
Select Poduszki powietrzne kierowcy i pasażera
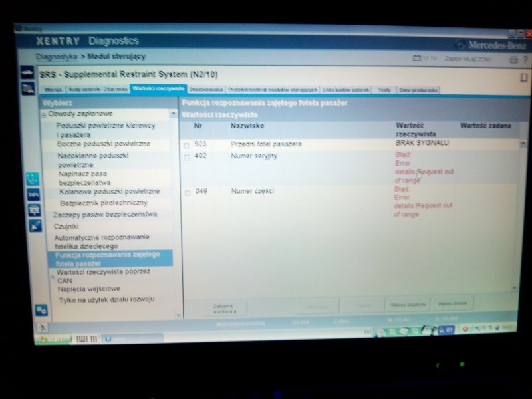106,130
